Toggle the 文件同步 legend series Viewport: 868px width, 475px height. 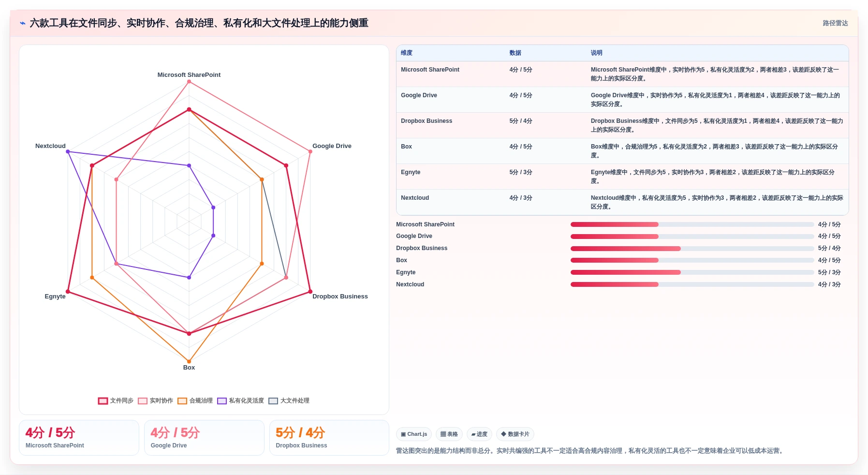(x=116, y=401)
